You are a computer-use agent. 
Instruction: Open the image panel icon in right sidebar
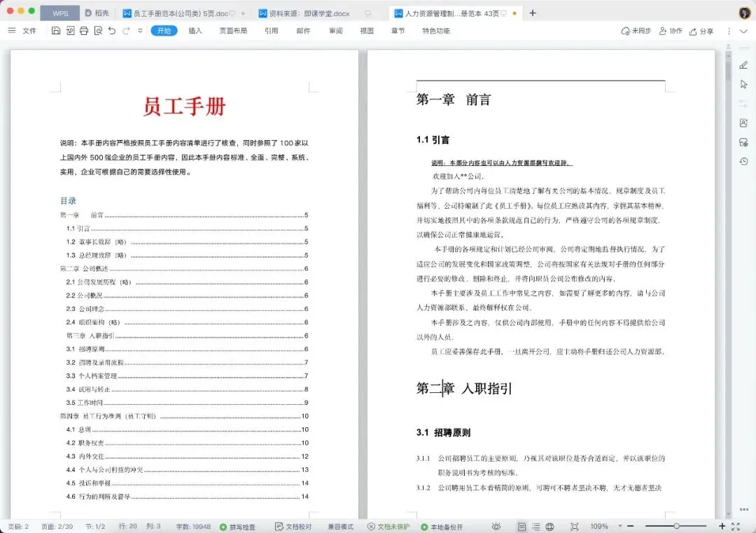(744, 123)
